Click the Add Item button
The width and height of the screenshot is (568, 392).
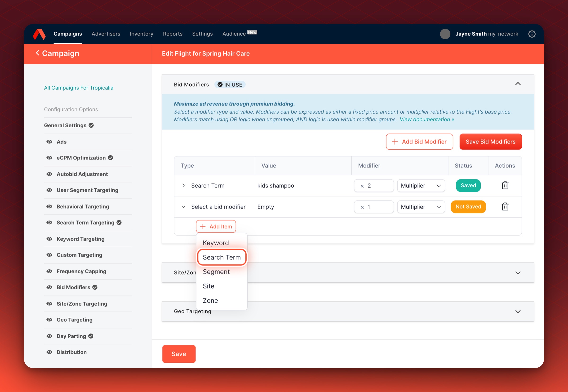(216, 227)
